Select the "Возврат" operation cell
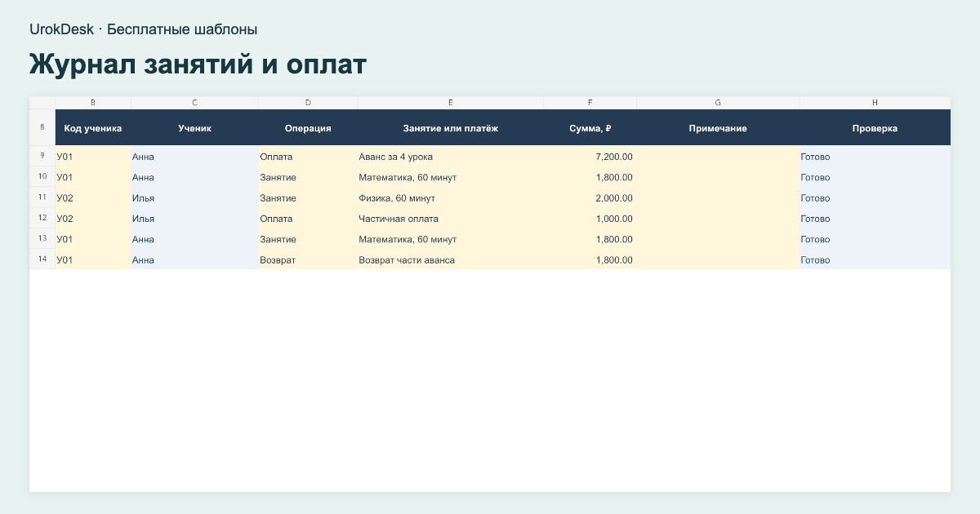The image size is (980, 514). pyautogui.click(x=308, y=260)
